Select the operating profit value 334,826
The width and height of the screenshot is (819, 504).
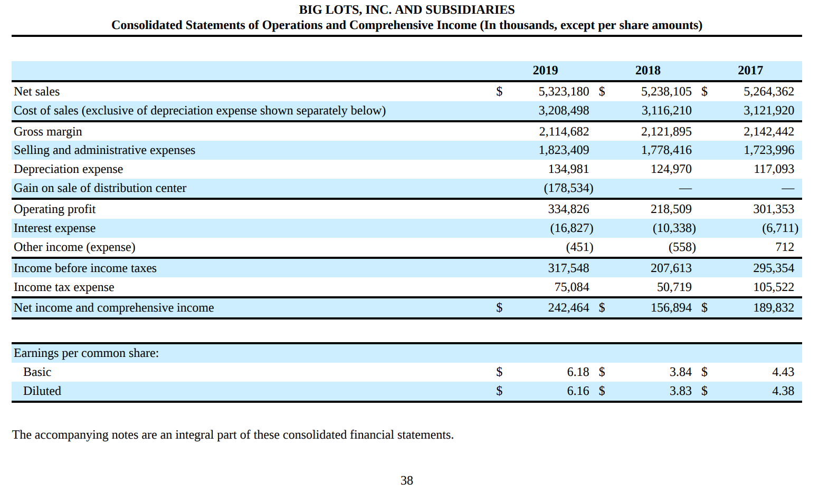point(568,209)
